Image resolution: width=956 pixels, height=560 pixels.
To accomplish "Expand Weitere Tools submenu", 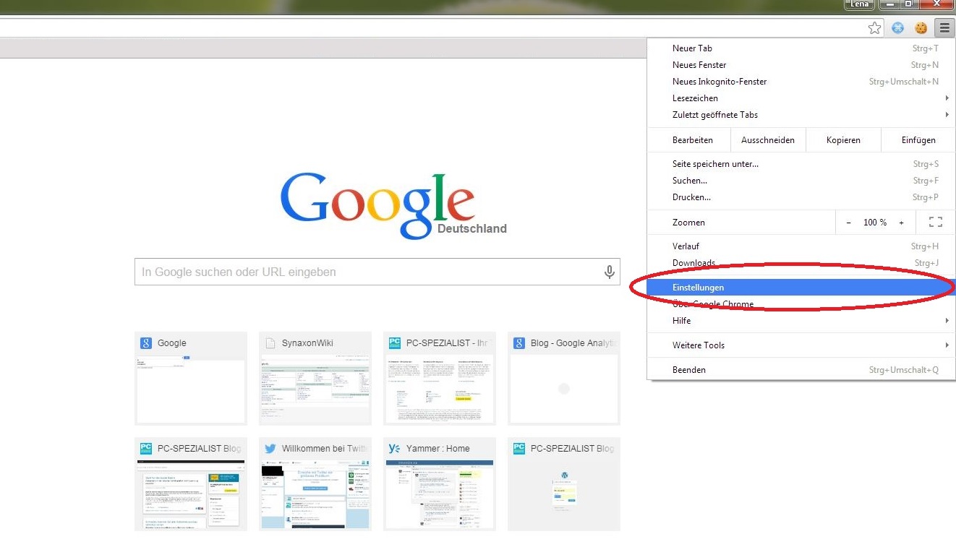I will pyautogui.click(x=801, y=345).
